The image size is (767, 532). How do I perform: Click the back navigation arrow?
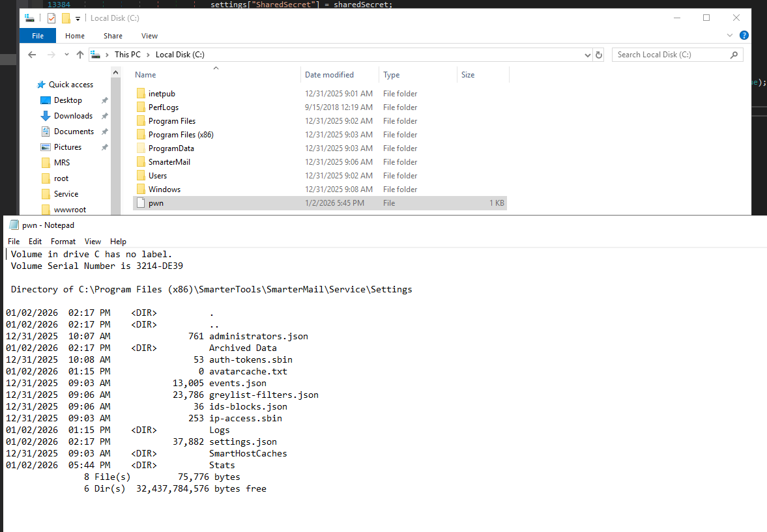31,55
